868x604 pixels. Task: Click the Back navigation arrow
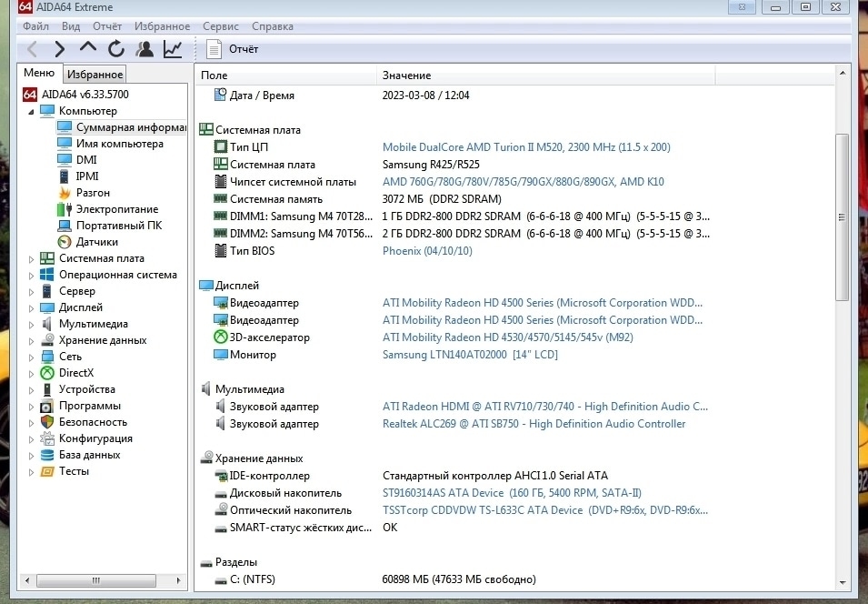[33, 49]
